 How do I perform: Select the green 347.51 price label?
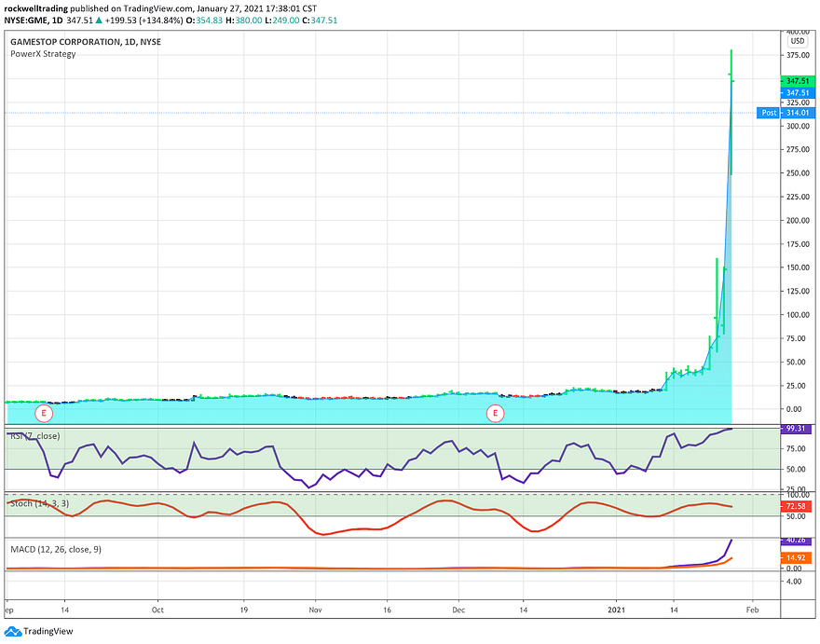[x=798, y=81]
